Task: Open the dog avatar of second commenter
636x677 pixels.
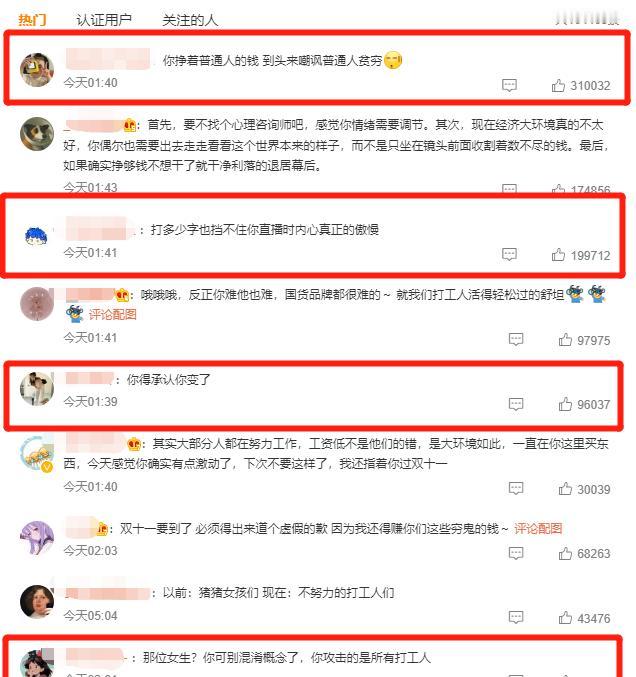Action: [37, 134]
